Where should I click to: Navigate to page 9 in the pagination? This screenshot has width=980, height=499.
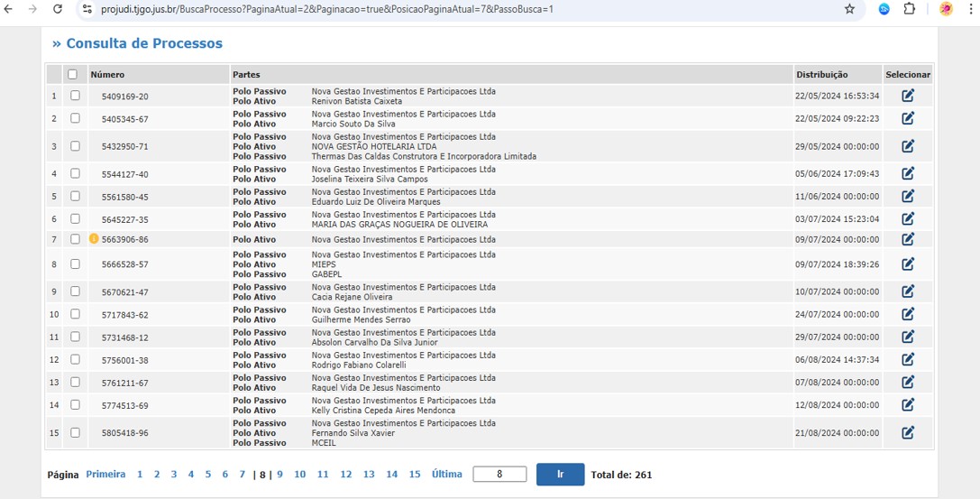279,475
